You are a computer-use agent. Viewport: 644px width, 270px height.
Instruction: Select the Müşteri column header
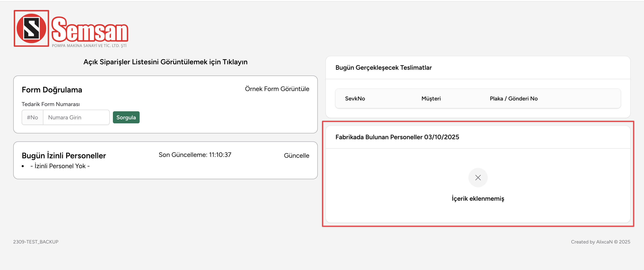point(431,98)
